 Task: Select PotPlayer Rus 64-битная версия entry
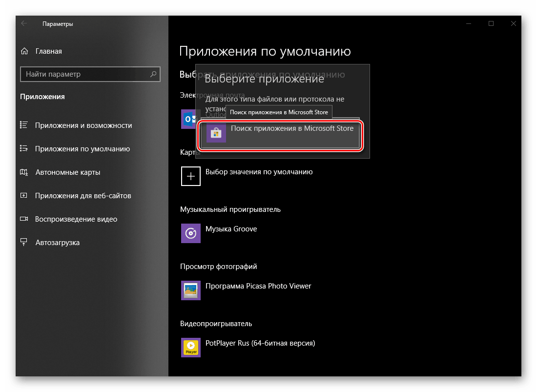260,343
